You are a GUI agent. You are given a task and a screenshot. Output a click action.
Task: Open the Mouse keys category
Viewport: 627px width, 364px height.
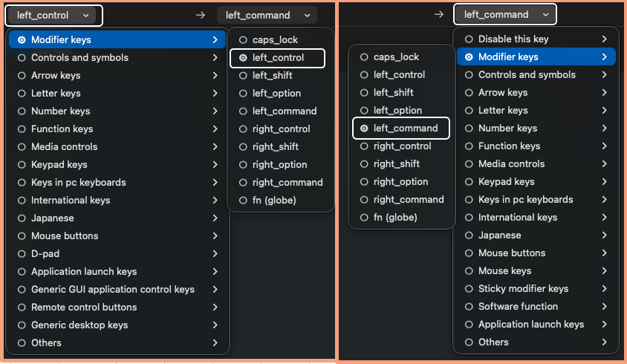[x=504, y=270]
